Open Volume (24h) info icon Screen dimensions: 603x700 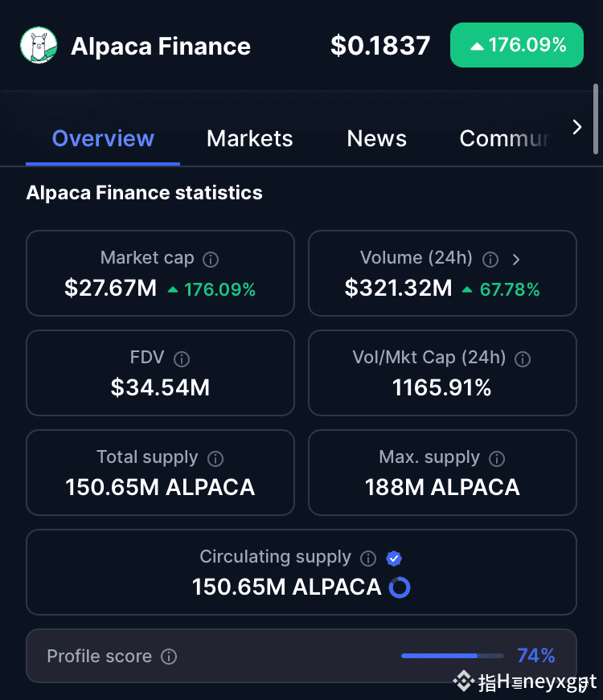[x=490, y=260]
